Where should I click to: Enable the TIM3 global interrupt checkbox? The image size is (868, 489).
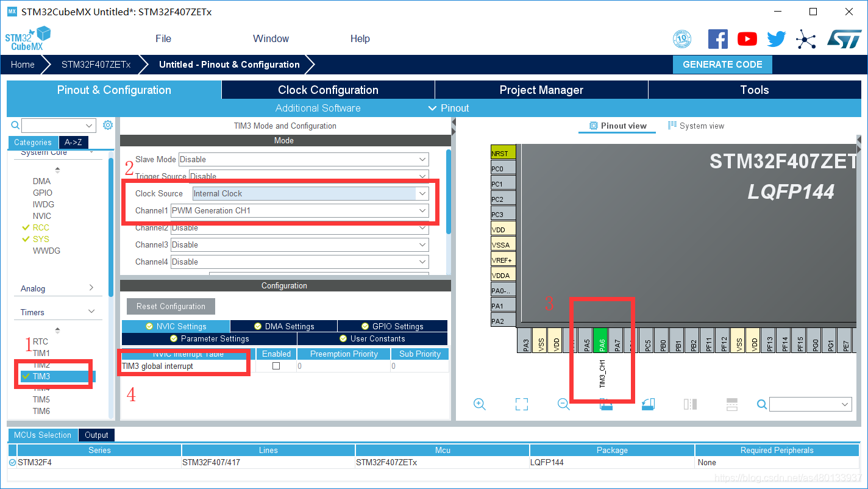[x=276, y=366]
